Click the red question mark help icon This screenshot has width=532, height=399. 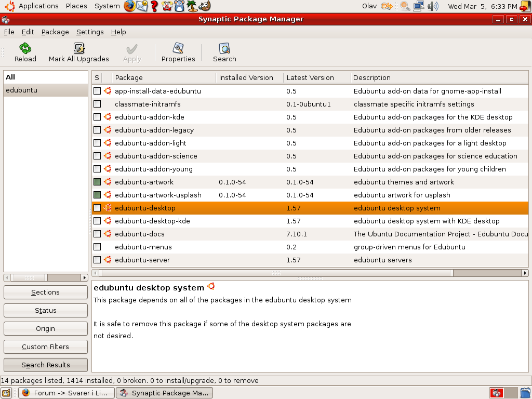point(154,6)
